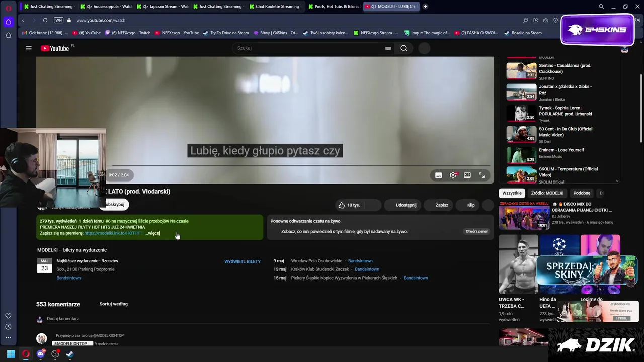Open Opera sidebar history clock
Image resolution: width=644 pixels, height=362 pixels.
8,327
